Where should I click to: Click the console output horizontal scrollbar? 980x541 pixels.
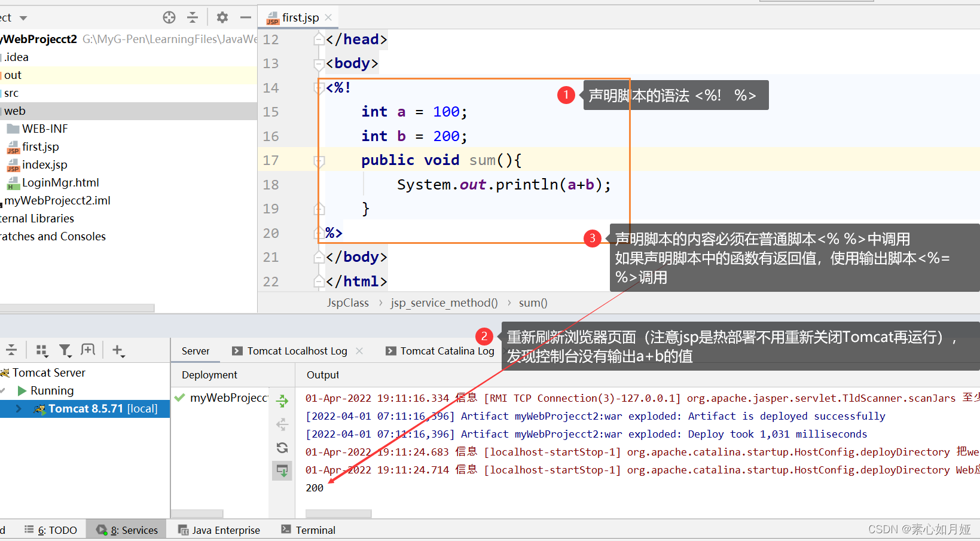pyautogui.click(x=338, y=514)
